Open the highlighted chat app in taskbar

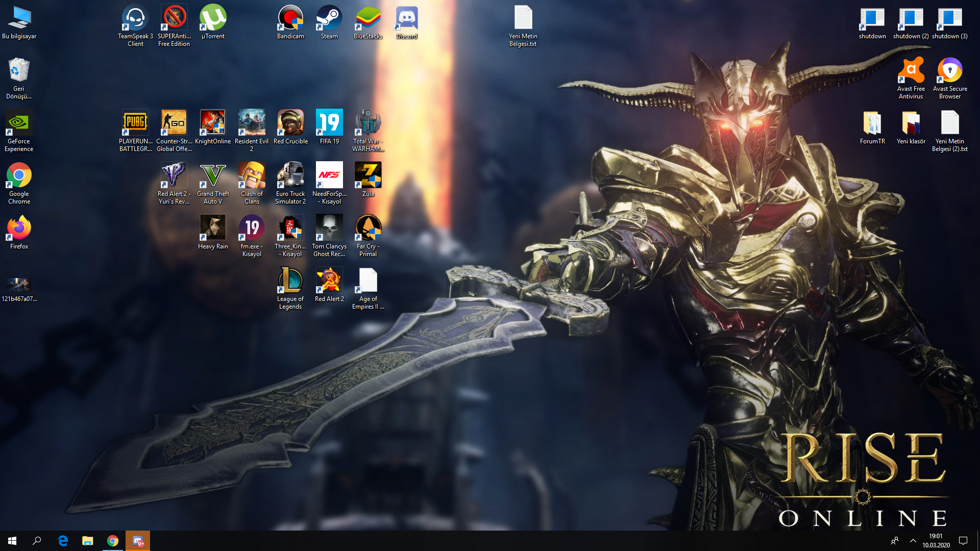click(x=138, y=541)
